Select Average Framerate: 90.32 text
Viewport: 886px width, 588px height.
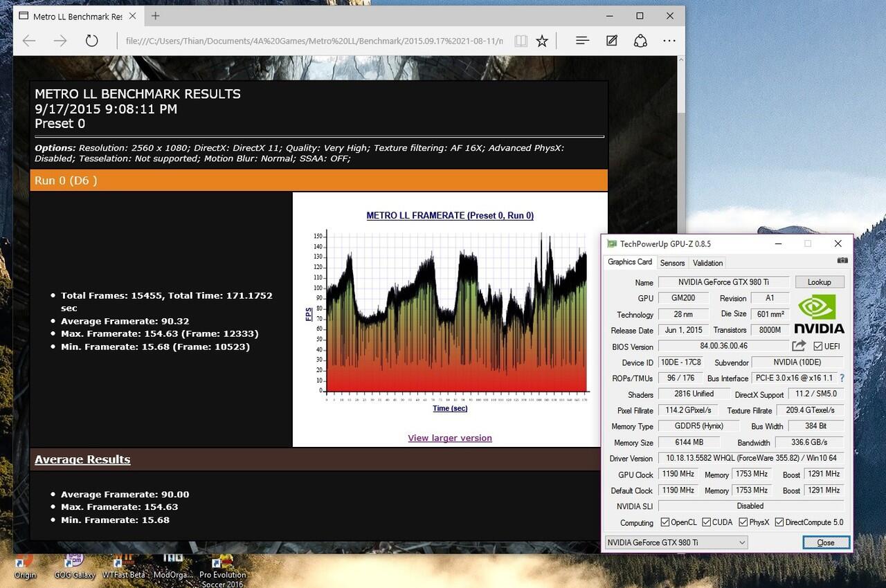(125, 321)
